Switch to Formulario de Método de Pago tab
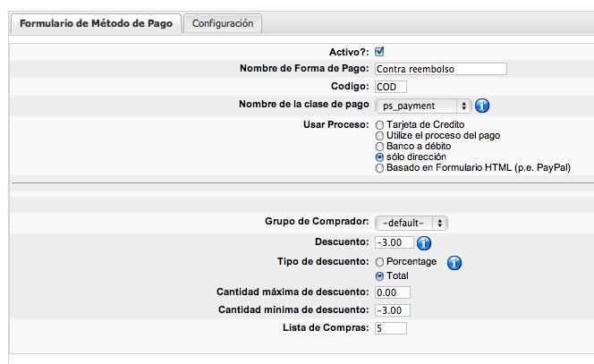This screenshot has width=594, height=364. click(x=96, y=23)
